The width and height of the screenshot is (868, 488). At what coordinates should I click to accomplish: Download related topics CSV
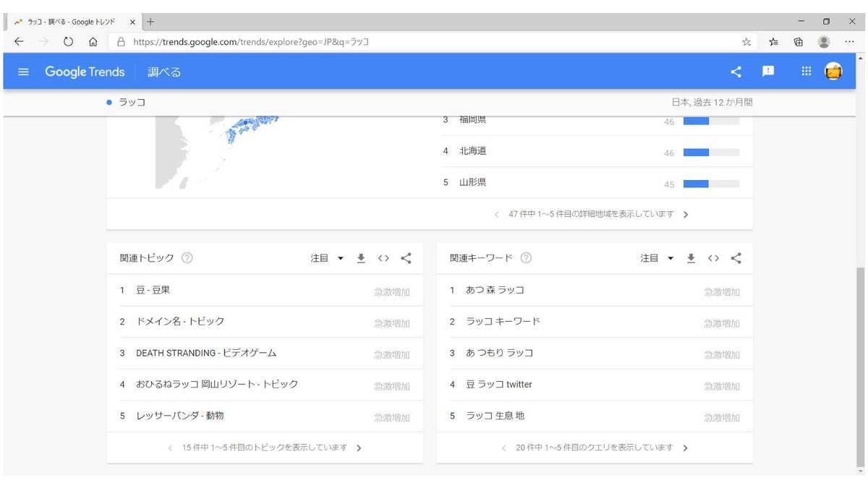[x=361, y=258]
